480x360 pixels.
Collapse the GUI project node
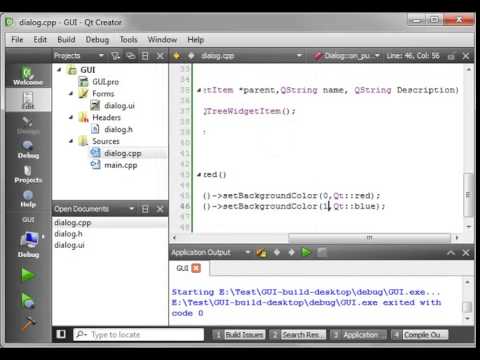click(x=59, y=70)
